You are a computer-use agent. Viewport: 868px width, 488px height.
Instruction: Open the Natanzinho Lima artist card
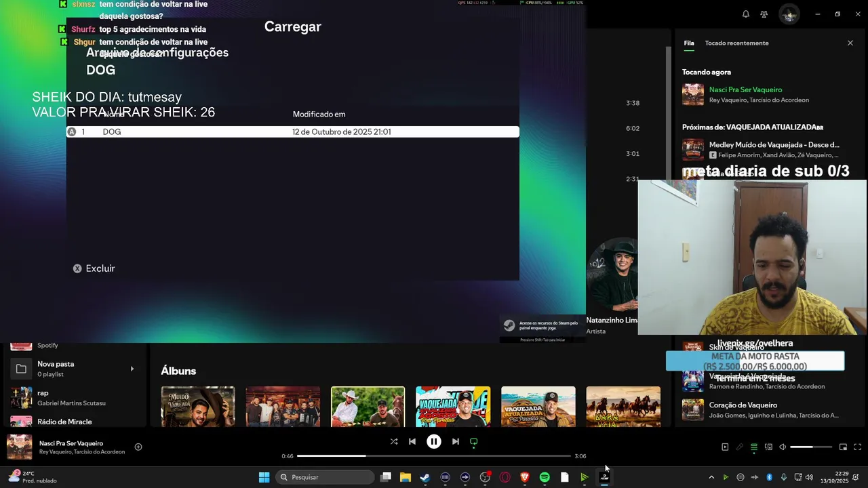[x=612, y=285]
